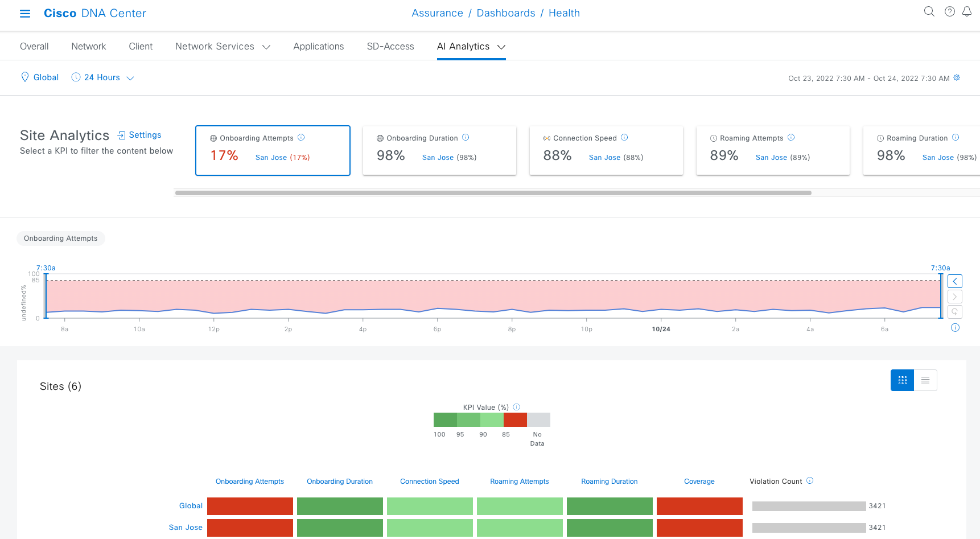
Task: Switch to the SD-Access tab
Action: pos(390,46)
